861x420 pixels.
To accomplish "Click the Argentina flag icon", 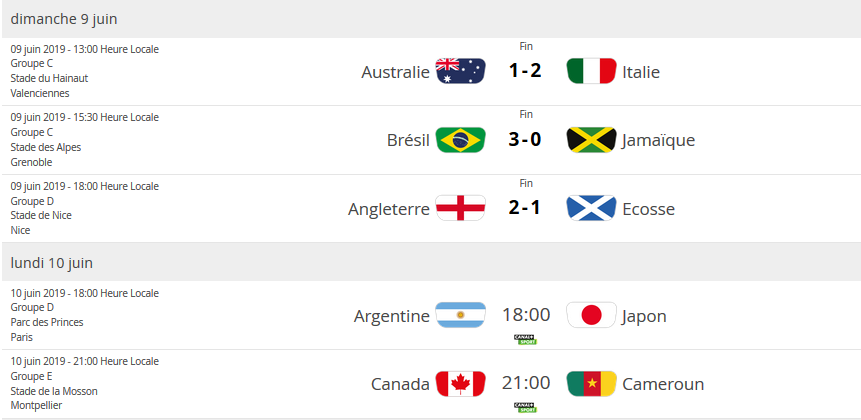I will tap(461, 316).
